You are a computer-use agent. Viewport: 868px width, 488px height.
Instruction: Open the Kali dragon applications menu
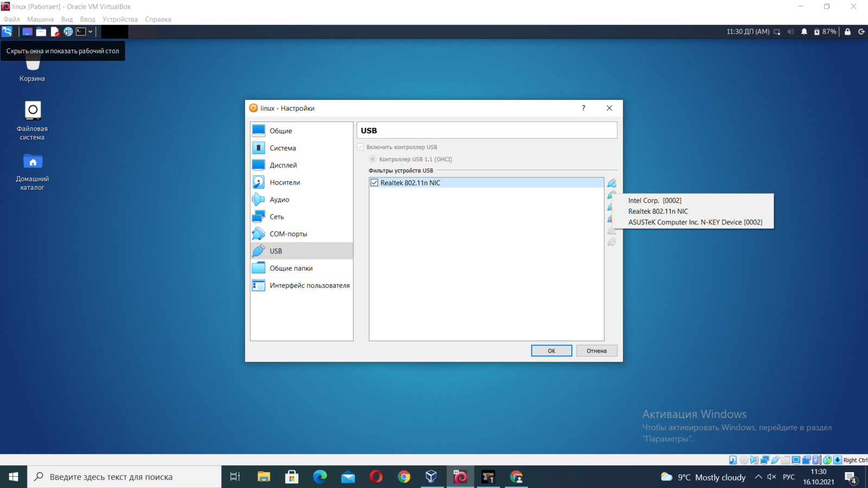coord(7,31)
